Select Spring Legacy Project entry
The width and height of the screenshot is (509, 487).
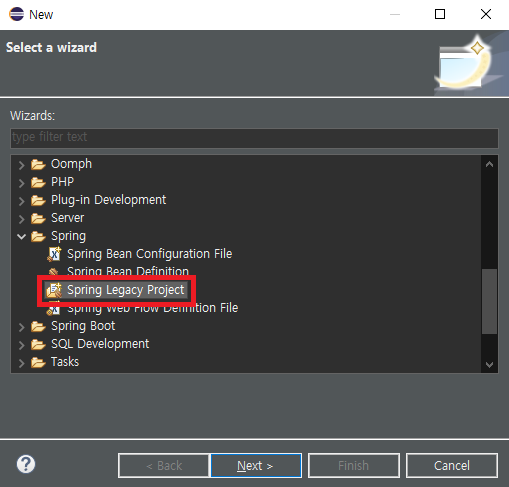[126, 290]
